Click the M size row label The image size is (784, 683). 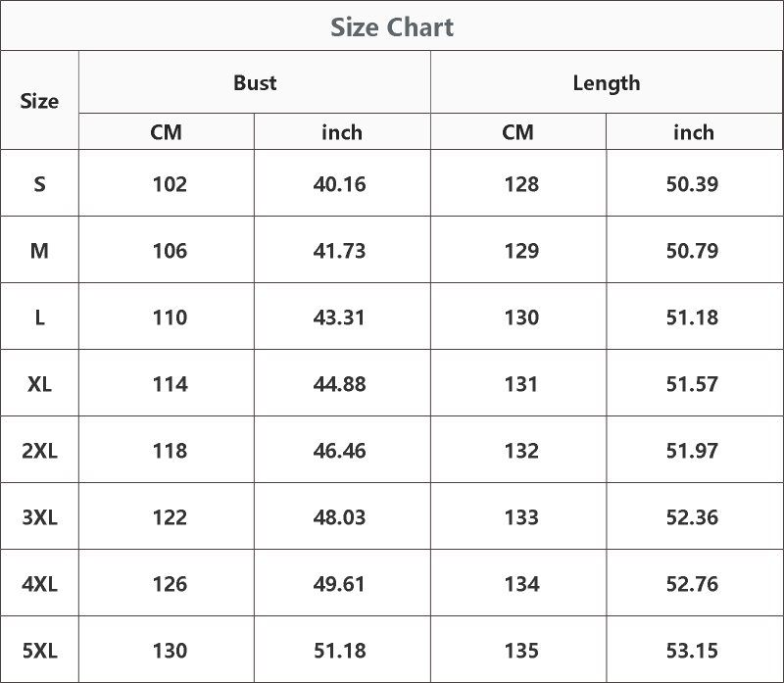click(39, 251)
